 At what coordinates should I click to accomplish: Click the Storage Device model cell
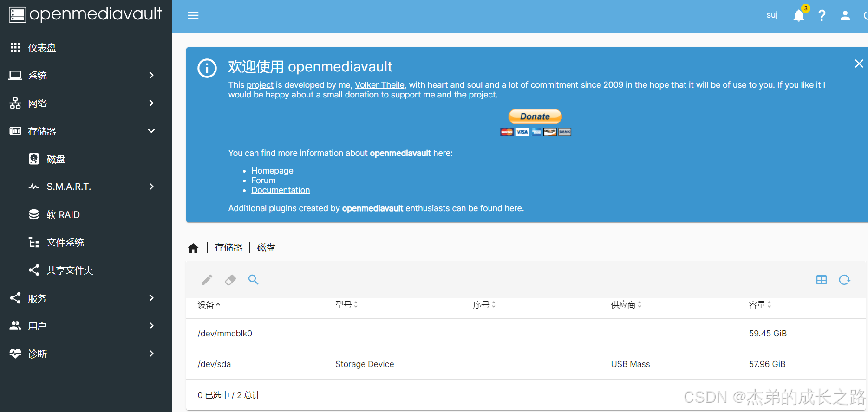pyautogui.click(x=365, y=364)
